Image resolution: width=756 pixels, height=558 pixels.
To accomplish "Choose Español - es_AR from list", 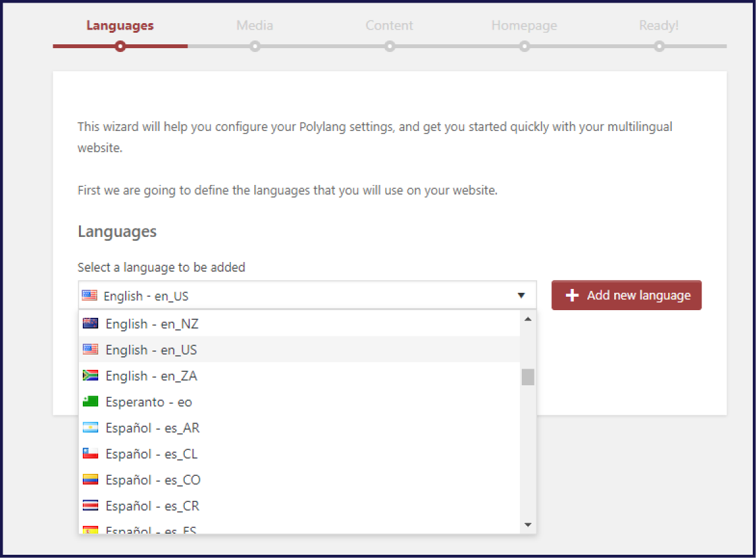I will [x=299, y=428].
